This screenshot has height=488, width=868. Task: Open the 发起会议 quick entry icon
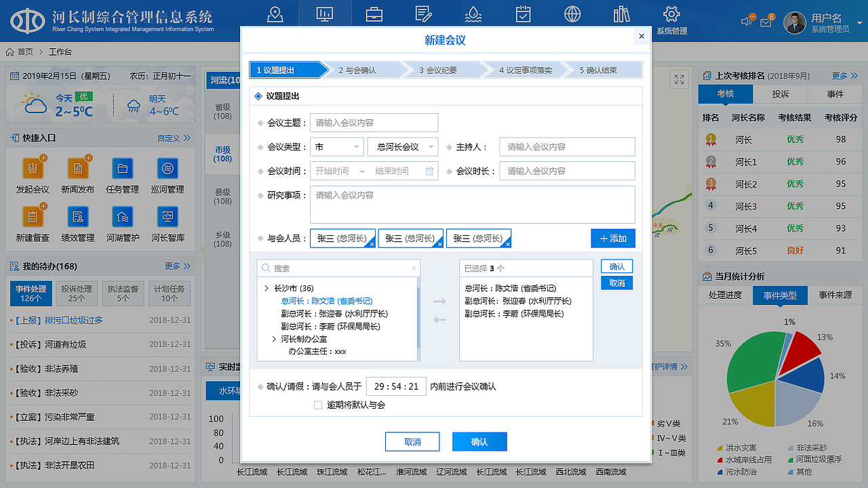[x=33, y=169]
